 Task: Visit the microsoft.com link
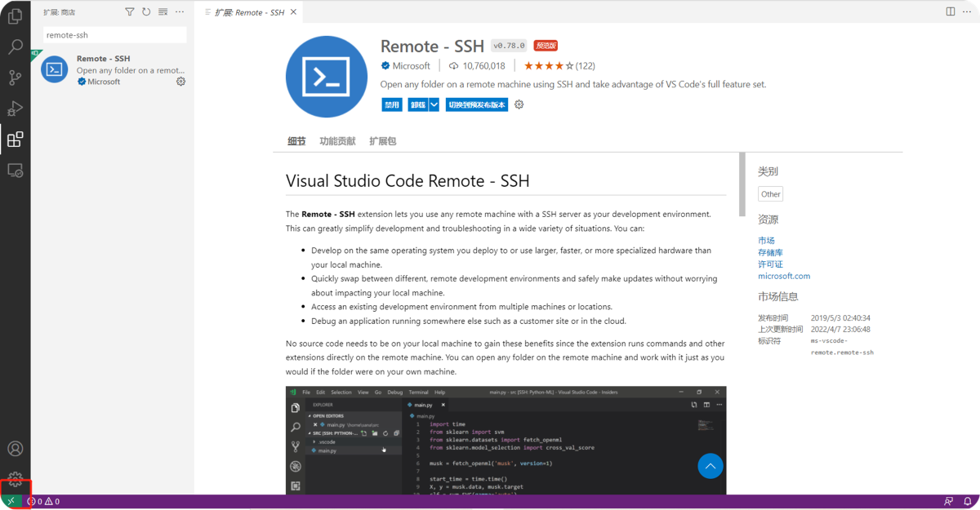tap(783, 275)
